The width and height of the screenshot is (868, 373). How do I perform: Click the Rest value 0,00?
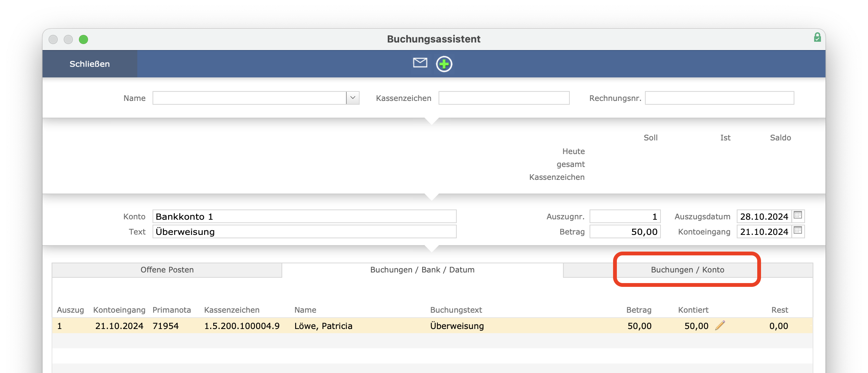(778, 326)
